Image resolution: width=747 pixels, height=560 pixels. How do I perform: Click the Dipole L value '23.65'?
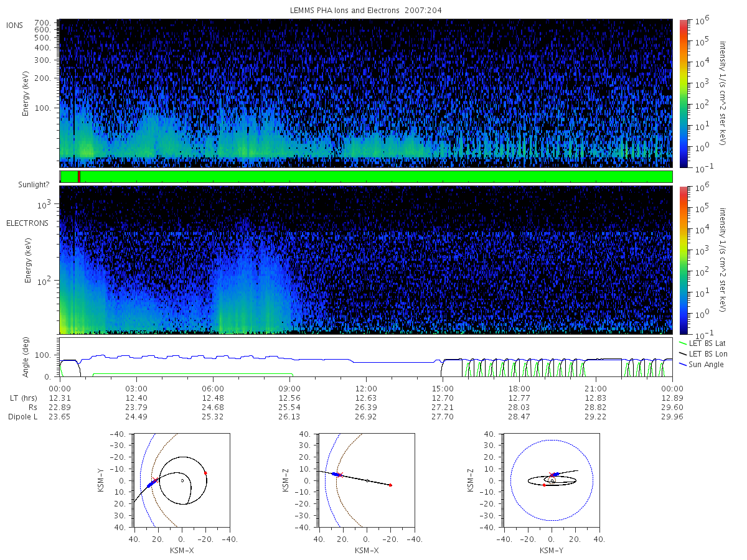60,417
